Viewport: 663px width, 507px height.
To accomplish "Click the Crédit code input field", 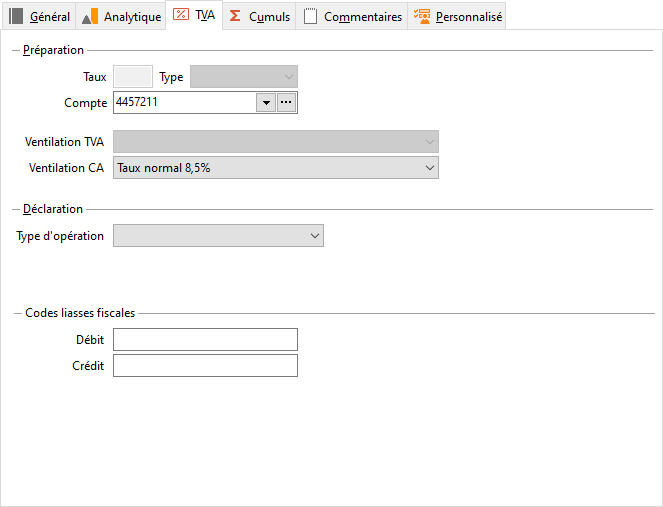I will [x=205, y=366].
